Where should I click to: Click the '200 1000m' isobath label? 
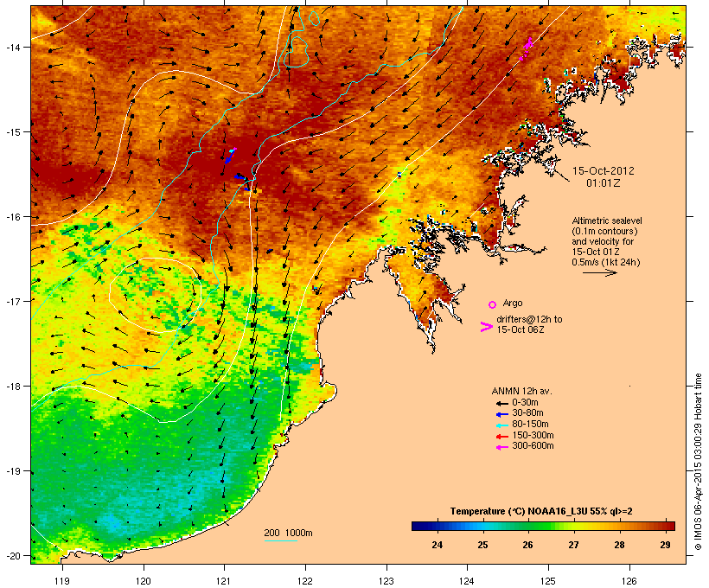click(288, 533)
